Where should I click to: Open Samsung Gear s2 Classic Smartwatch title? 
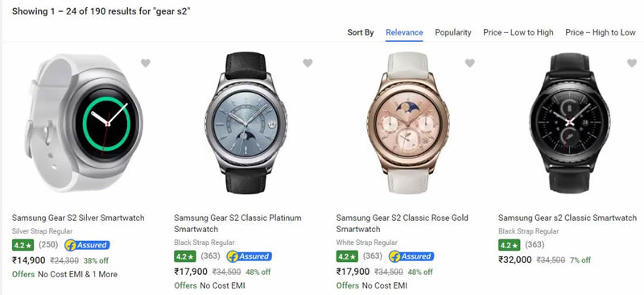[x=568, y=218]
